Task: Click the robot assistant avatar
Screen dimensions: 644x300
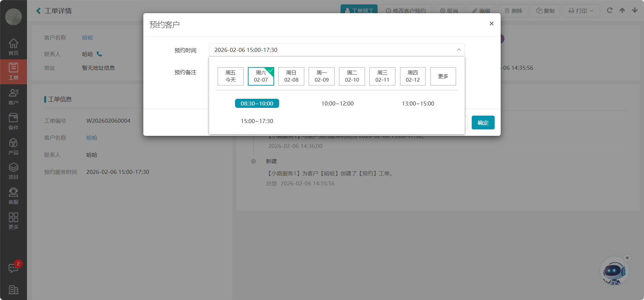Action: pos(614,271)
